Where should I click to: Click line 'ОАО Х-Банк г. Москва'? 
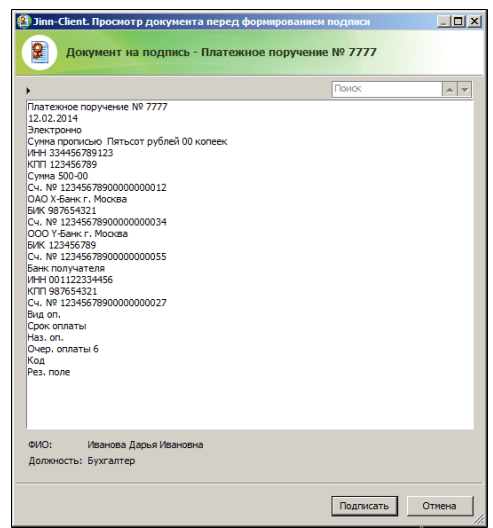click(77, 199)
